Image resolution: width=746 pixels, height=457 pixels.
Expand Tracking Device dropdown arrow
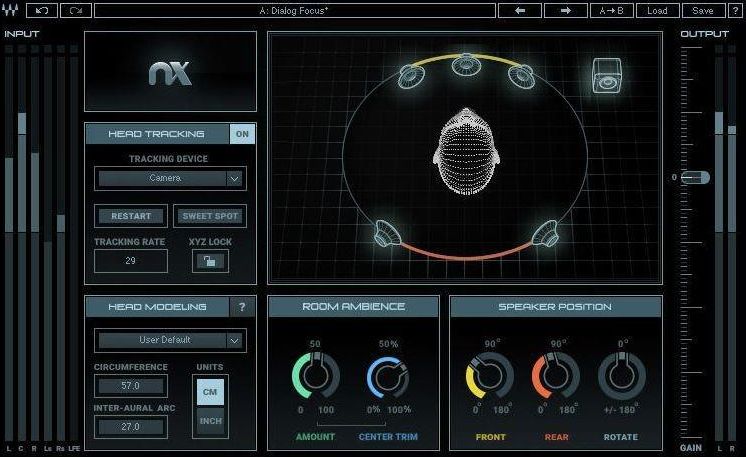coord(234,179)
